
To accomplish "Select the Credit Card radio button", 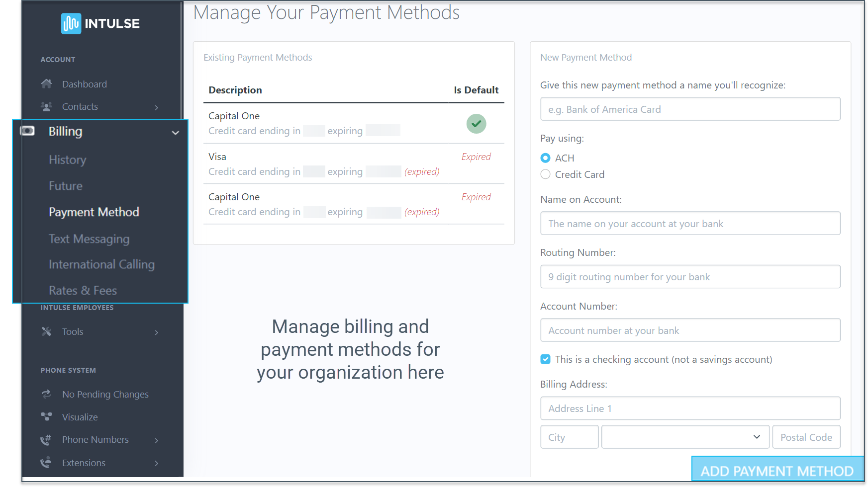I will tap(545, 174).
